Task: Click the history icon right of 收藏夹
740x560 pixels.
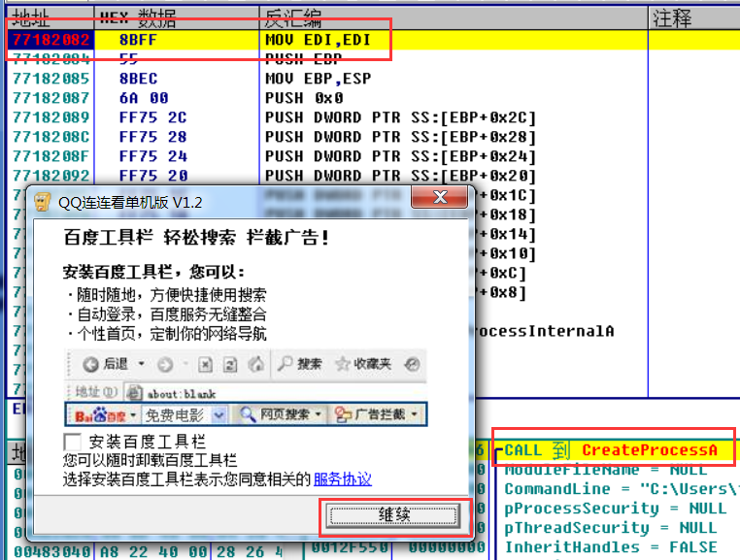Action: pyautogui.click(x=412, y=364)
